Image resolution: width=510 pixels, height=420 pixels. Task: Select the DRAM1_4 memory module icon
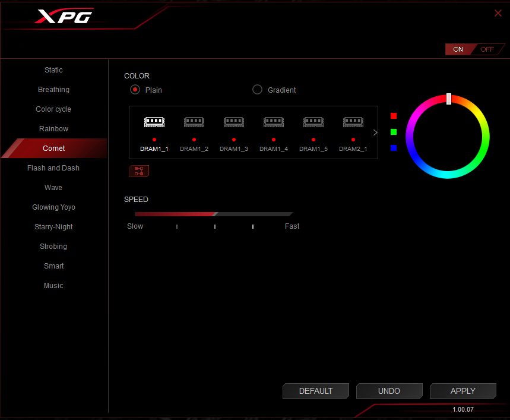[274, 122]
